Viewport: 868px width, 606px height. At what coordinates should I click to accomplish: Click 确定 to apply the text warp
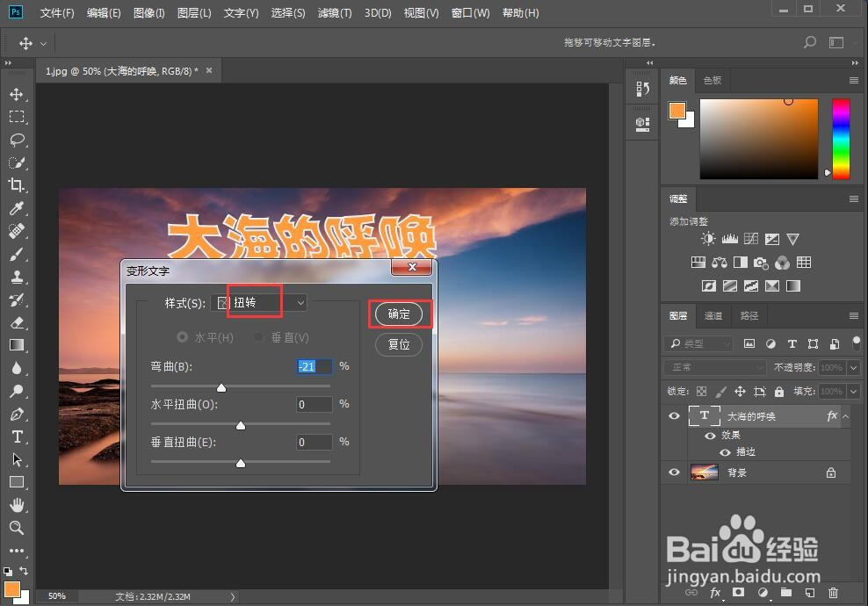[400, 314]
